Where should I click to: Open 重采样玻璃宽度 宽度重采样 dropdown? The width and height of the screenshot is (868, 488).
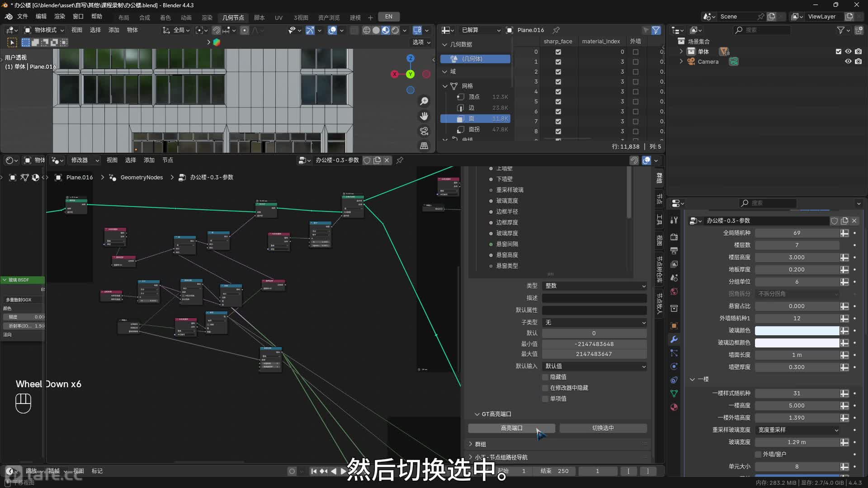(x=797, y=430)
